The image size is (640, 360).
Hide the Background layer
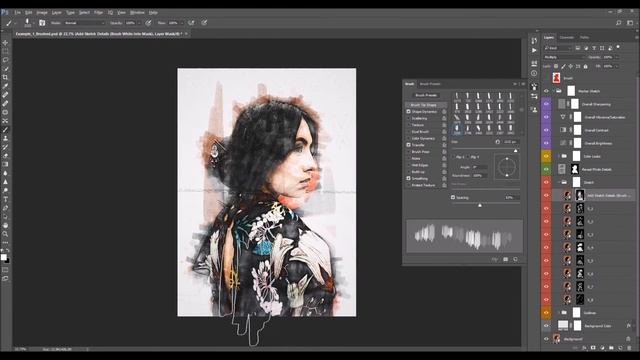(546, 339)
